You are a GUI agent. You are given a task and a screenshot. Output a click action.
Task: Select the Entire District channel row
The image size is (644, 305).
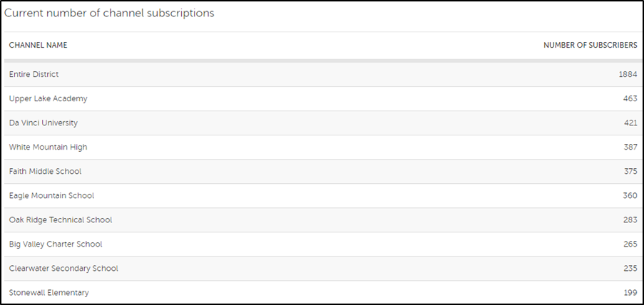[x=34, y=75]
